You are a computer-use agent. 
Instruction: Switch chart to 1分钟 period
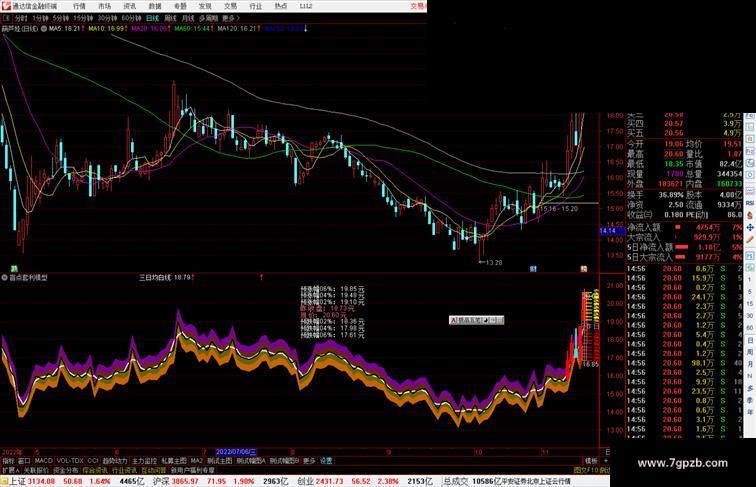[x=40, y=18]
